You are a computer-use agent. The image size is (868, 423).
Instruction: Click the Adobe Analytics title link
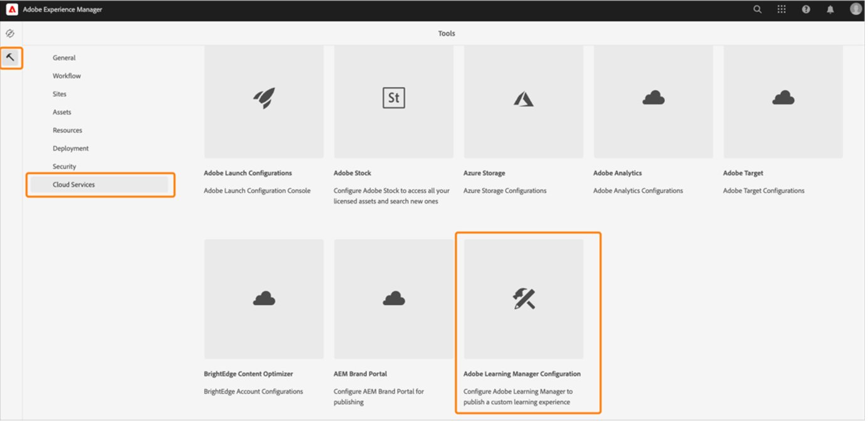pos(618,173)
